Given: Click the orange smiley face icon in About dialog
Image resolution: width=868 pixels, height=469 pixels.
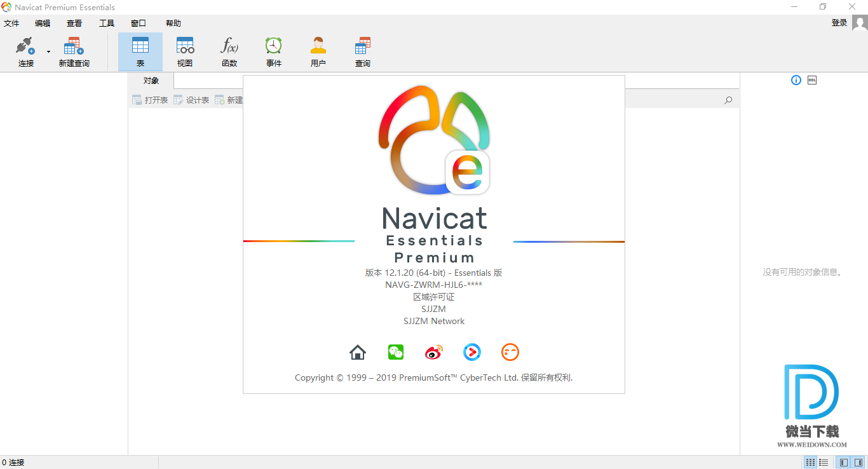Looking at the screenshot, I should [510, 352].
